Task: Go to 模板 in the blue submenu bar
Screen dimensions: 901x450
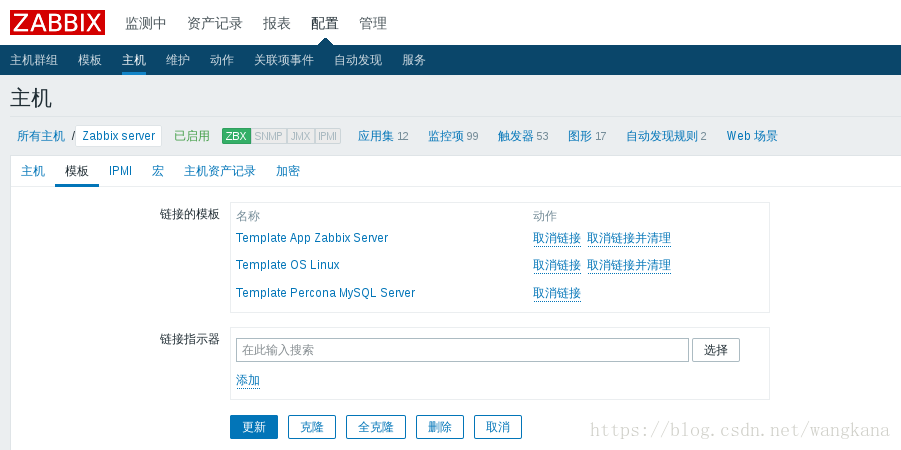Action: [x=90, y=60]
